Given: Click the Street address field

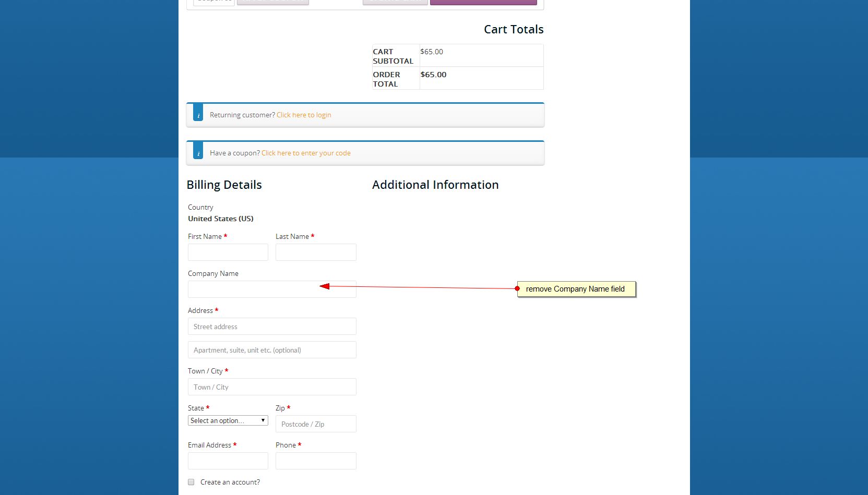Looking at the screenshot, I should click(x=272, y=327).
